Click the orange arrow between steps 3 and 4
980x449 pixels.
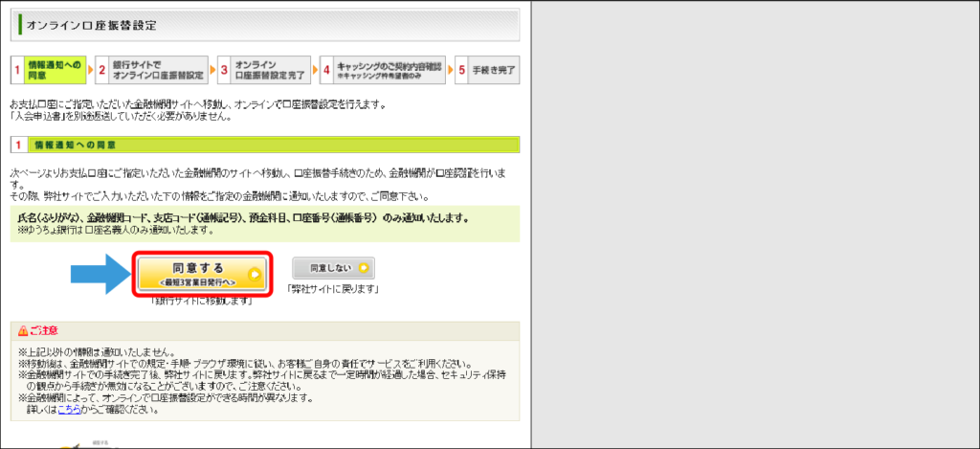click(315, 70)
